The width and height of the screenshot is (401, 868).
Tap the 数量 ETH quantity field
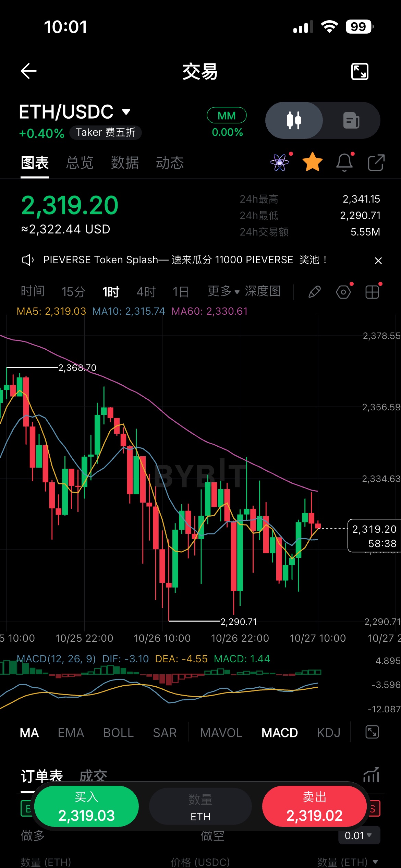click(x=200, y=806)
